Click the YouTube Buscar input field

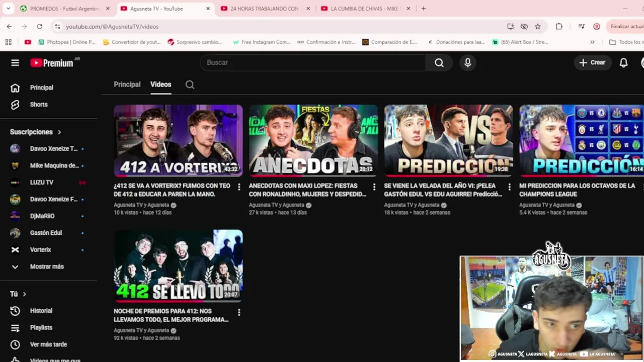[x=313, y=62]
